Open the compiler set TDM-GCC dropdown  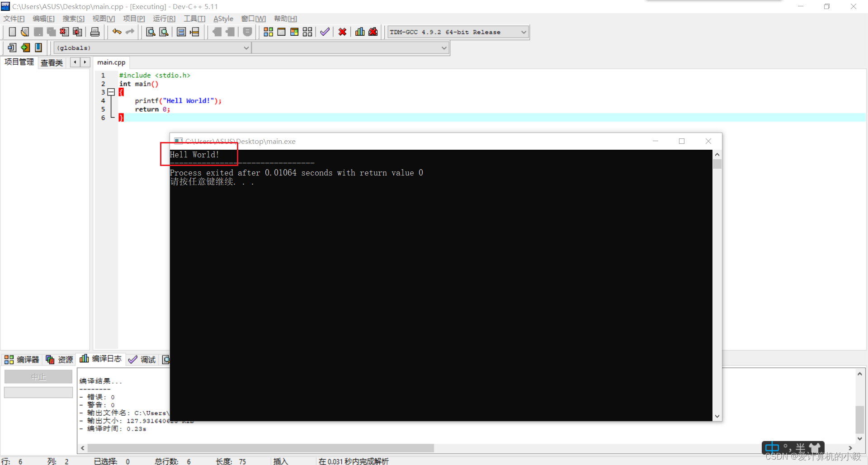click(x=458, y=32)
